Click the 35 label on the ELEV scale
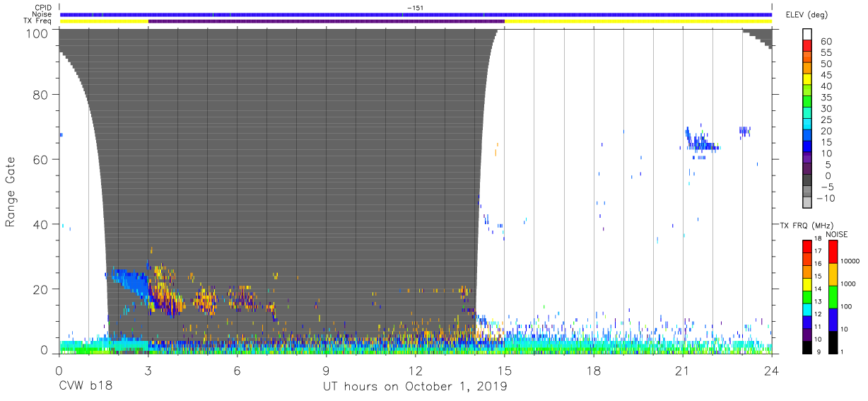The image size is (868, 401). (x=827, y=98)
